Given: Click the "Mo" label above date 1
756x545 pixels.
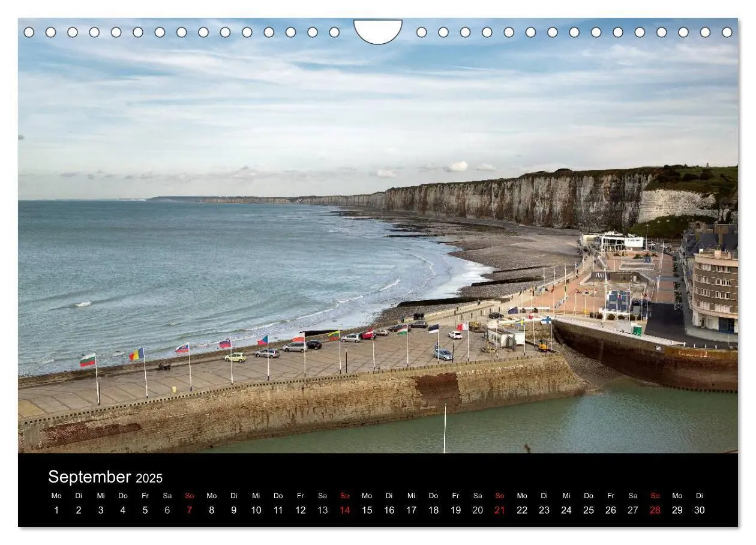Looking at the screenshot, I should click(56, 496).
